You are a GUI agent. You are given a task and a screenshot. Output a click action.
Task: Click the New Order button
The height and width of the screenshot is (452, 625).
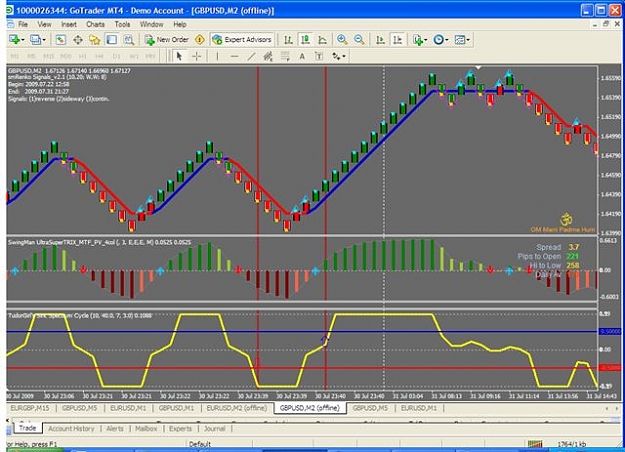[167, 39]
